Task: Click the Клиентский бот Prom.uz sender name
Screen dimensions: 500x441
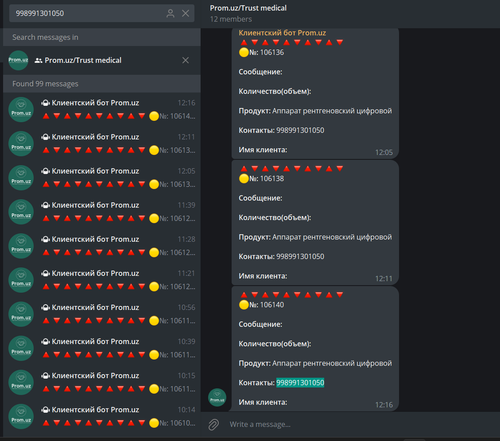Action: coord(282,33)
